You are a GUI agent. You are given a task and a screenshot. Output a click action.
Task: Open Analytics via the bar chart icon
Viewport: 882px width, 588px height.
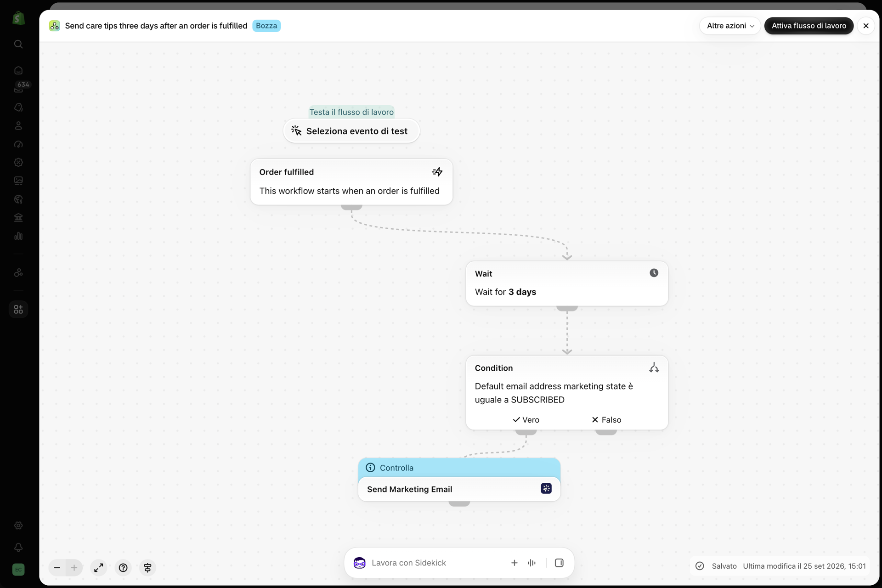[18, 236]
